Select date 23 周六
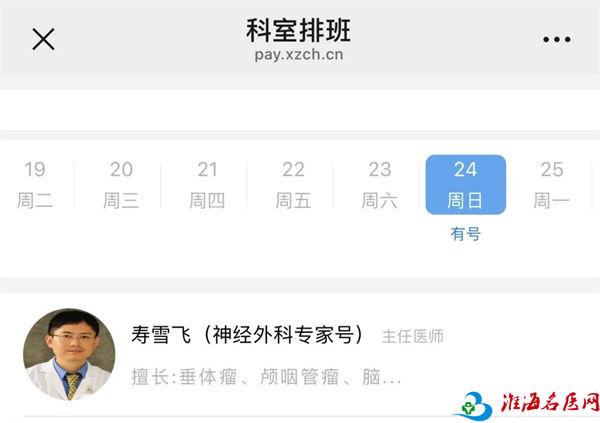Image resolution: width=600 pixels, height=423 pixels. pyautogui.click(x=379, y=185)
